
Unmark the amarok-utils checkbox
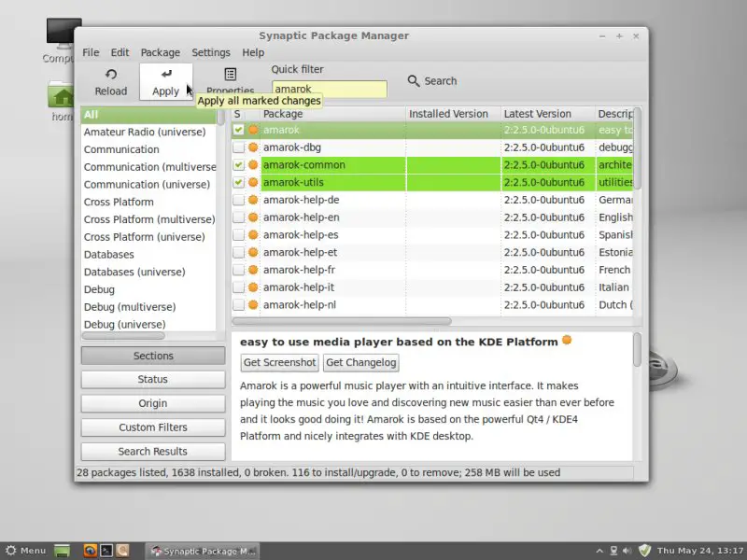(x=238, y=182)
